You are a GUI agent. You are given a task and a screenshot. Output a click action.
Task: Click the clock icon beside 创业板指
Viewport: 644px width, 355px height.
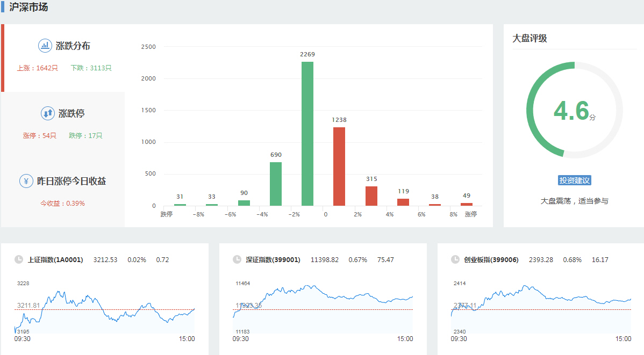pyautogui.click(x=455, y=259)
